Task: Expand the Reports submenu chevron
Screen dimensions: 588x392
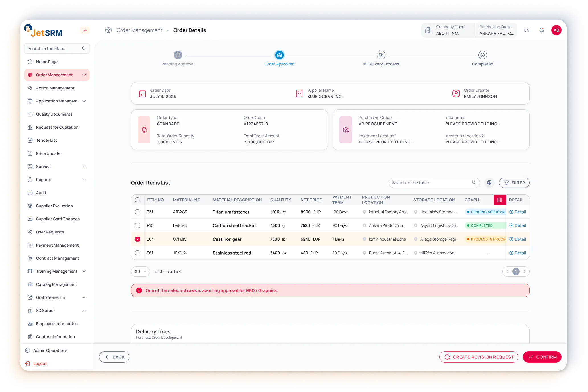Action: coord(84,180)
